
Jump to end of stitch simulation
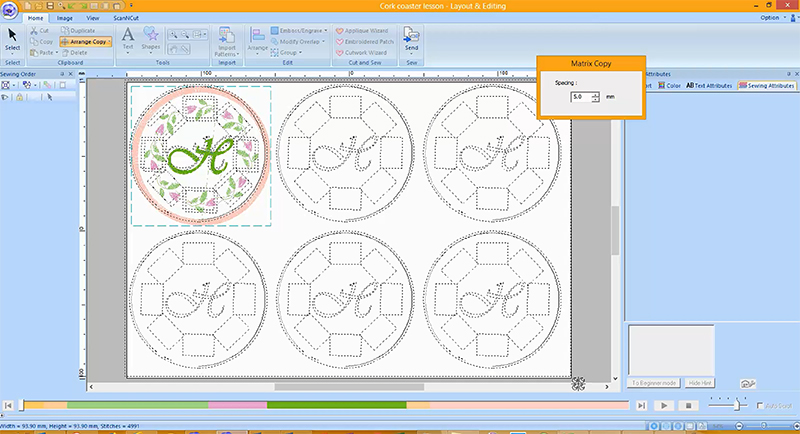(x=641, y=405)
